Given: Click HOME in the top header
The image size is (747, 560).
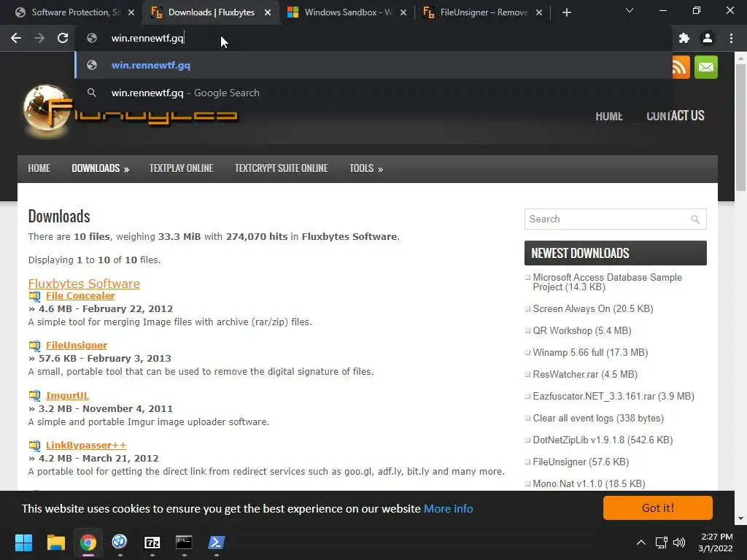Looking at the screenshot, I should click(x=609, y=116).
